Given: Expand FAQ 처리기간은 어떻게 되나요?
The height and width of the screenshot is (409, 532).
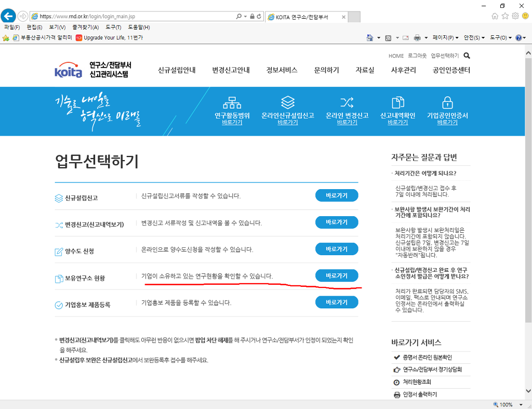Looking at the screenshot, I should coord(425,173).
